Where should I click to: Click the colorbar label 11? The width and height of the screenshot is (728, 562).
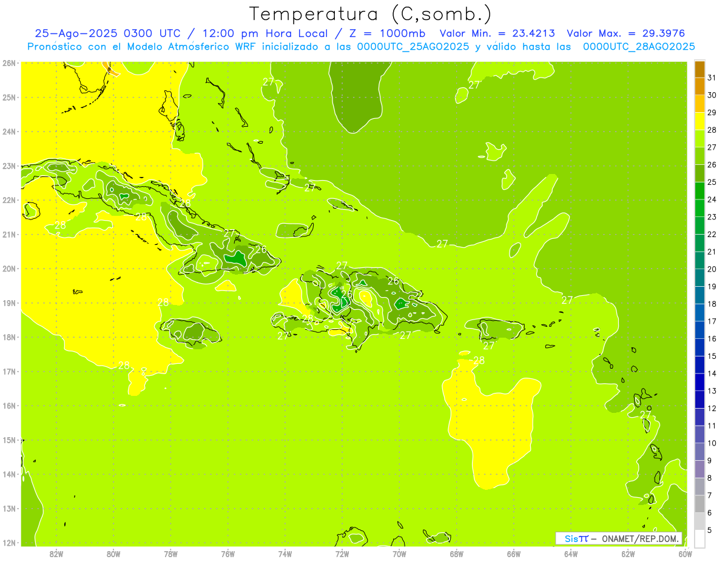(x=712, y=426)
